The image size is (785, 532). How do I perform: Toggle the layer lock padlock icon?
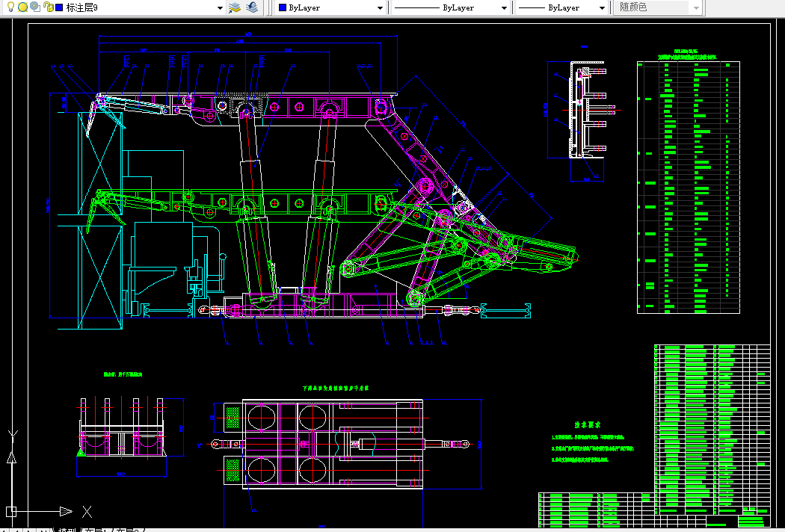(48, 7)
